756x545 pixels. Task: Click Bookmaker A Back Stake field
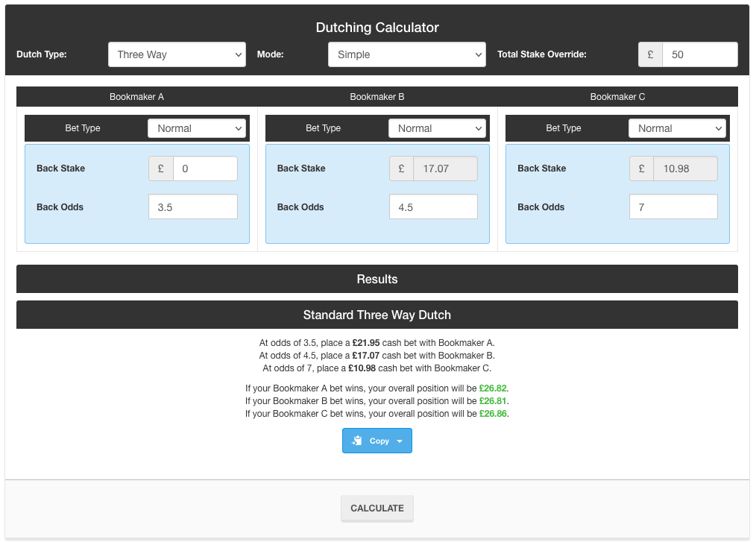205,168
